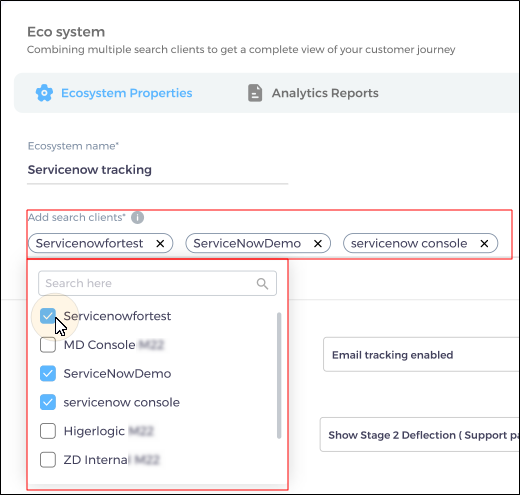Enable the Higerlogic checkbox

[48, 431]
